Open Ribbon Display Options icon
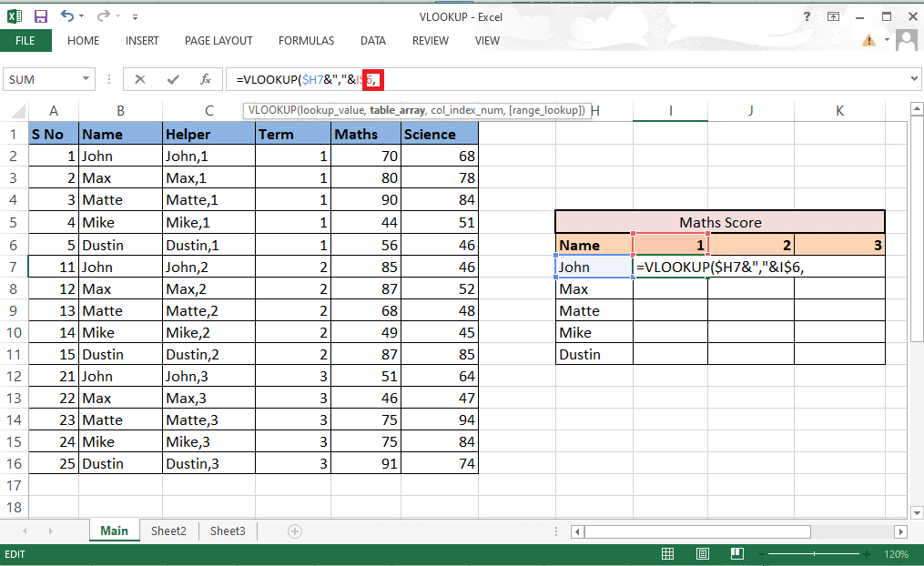Screen dimensions: 924x566 pos(833,16)
